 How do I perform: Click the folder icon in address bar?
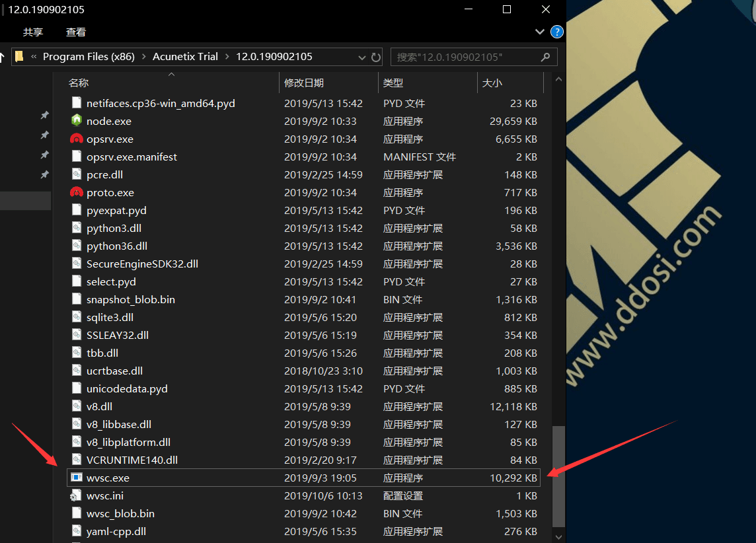(19, 56)
